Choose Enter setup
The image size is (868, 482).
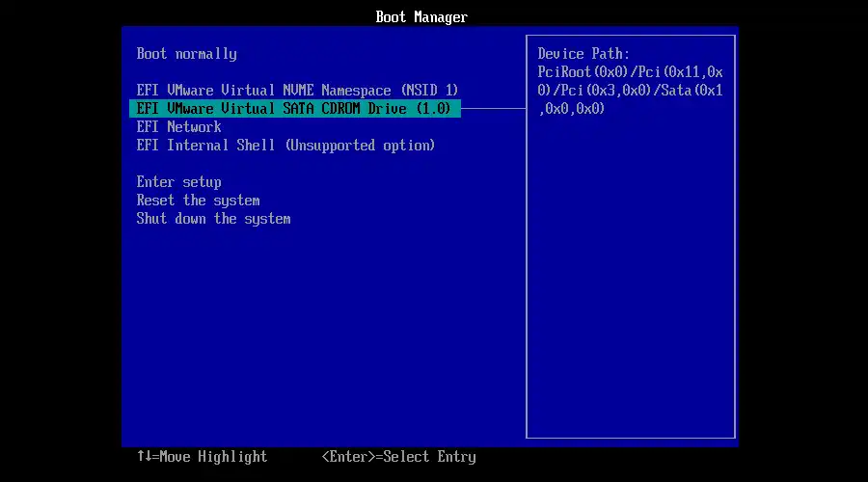click(178, 182)
